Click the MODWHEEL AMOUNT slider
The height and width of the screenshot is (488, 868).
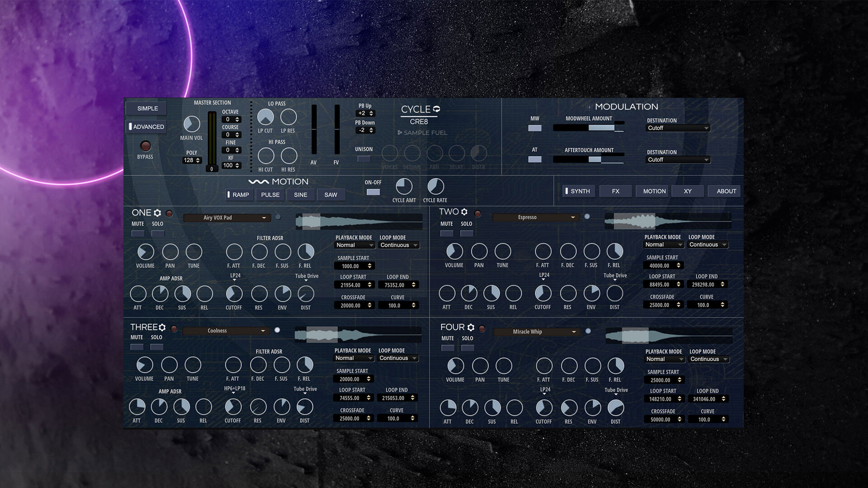[589, 128]
